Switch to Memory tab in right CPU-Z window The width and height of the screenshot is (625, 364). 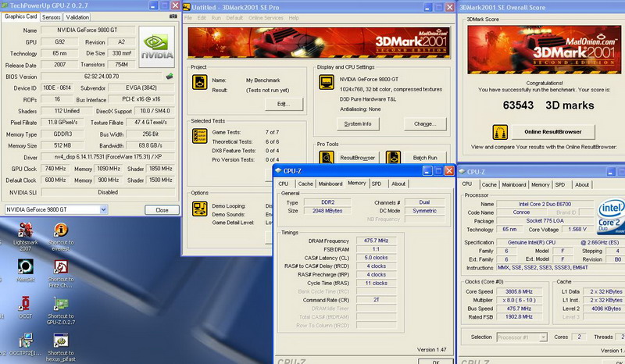point(540,184)
